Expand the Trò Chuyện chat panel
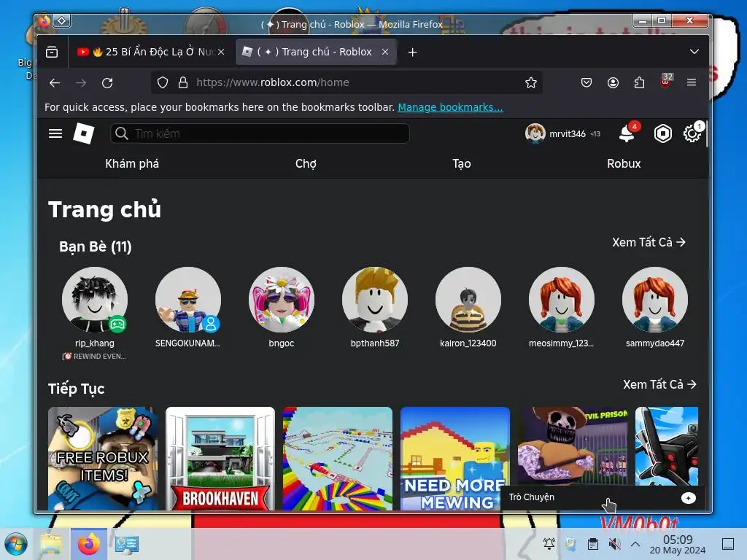The height and width of the screenshot is (560, 747). (602, 497)
